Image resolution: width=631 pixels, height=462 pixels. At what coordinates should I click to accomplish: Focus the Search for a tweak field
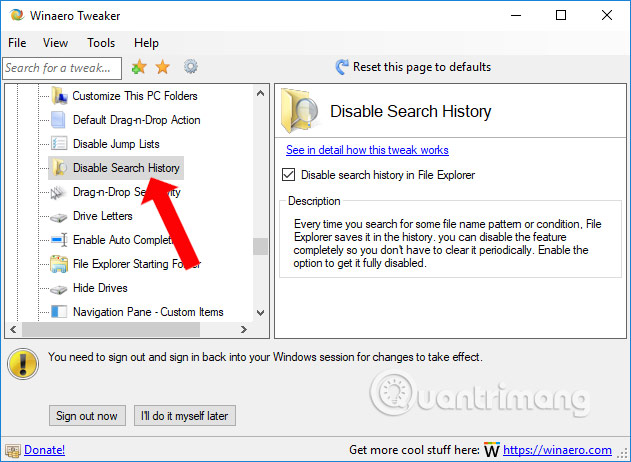(62, 68)
